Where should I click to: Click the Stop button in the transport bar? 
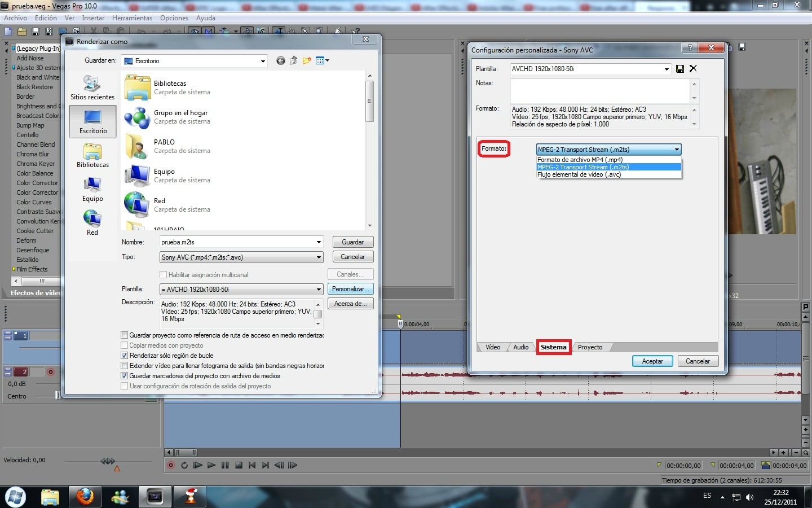coord(239,465)
